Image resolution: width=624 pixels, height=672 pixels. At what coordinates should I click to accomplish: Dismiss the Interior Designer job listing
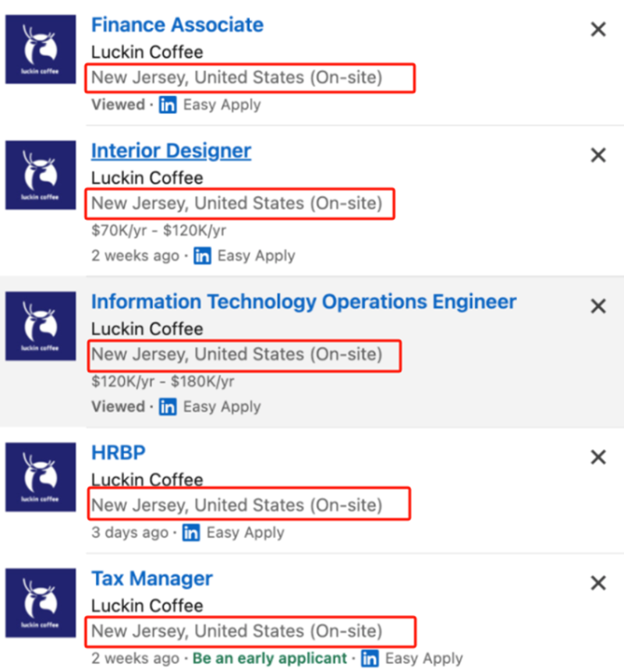(598, 155)
